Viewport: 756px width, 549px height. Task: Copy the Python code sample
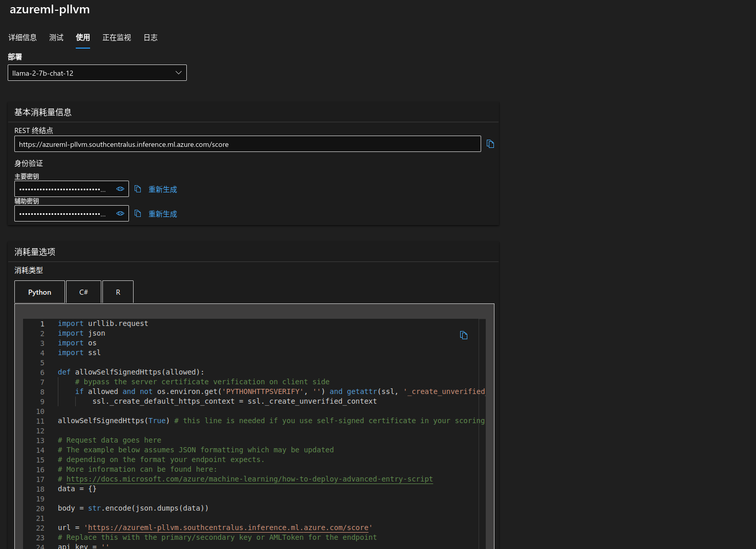pos(464,335)
